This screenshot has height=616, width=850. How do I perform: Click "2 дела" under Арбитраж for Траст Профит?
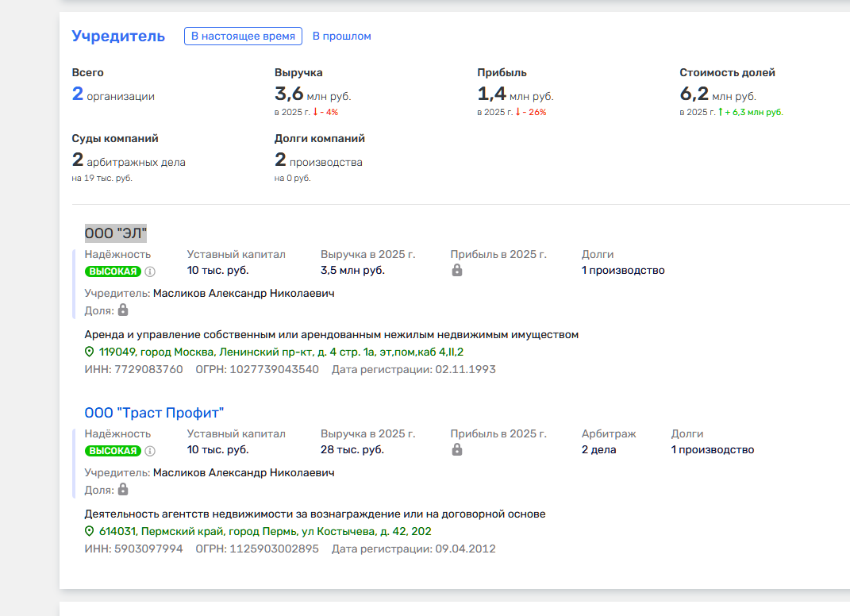(598, 450)
